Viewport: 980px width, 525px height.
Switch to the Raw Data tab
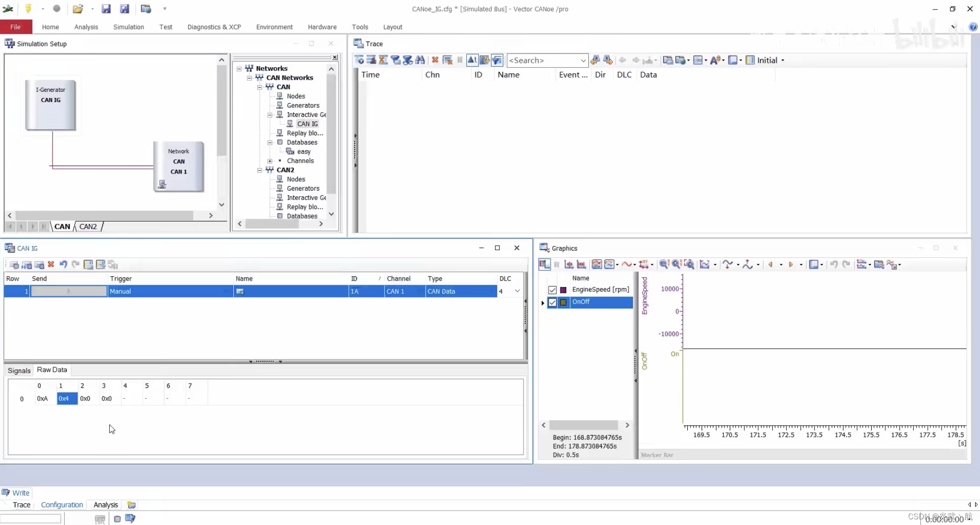pyautogui.click(x=52, y=370)
